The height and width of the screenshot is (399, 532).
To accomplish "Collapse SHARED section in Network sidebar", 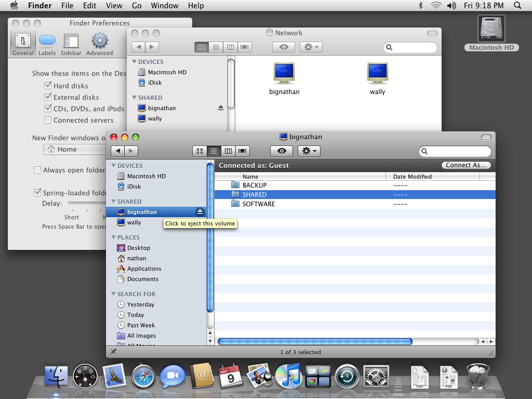I will [135, 97].
